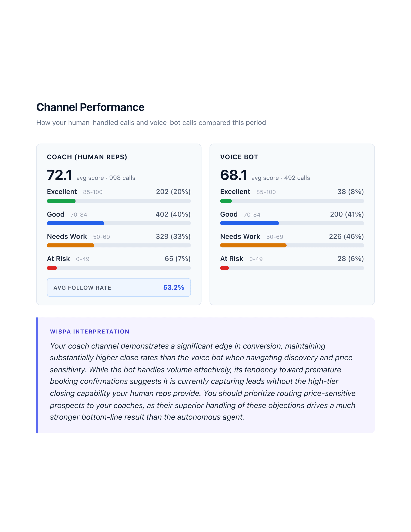Click the period comparison subtitle text
411x532 pixels.
[x=151, y=123]
